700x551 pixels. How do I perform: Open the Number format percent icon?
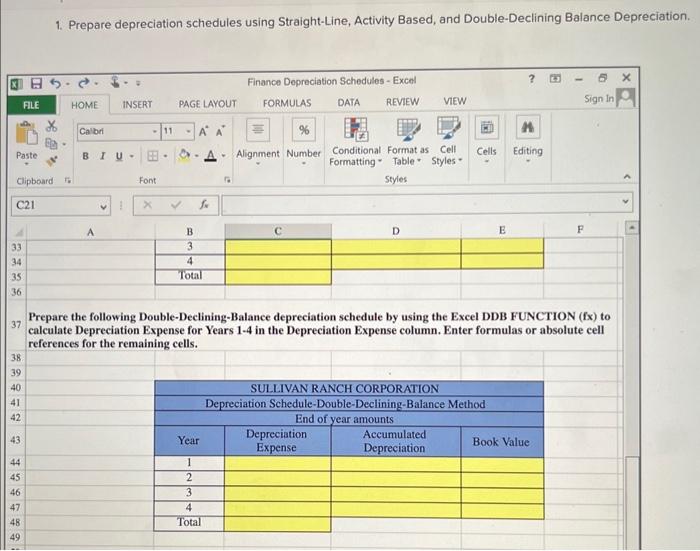click(x=304, y=129)
